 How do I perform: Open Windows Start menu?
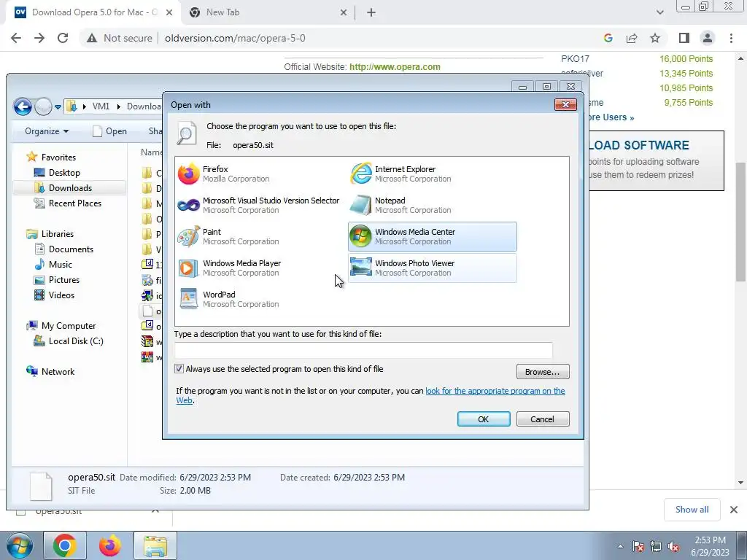(x=19, y=545)
